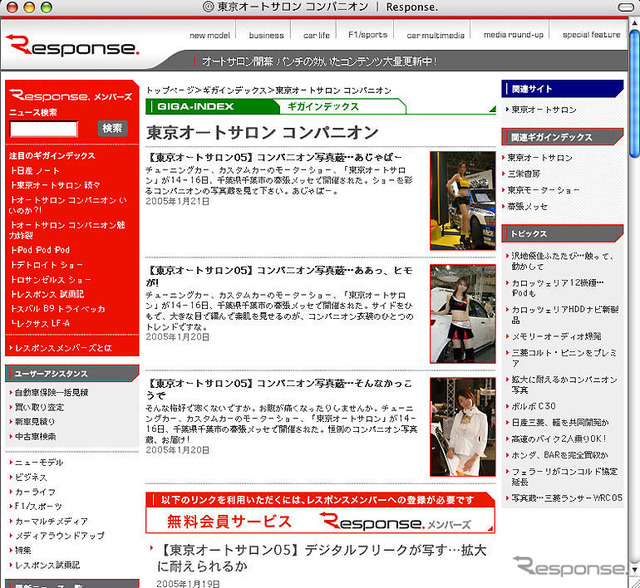
Task: Open the メモリーオーディオ爆発 topic link
Action: pyautogui.click(x=555, y=337)
